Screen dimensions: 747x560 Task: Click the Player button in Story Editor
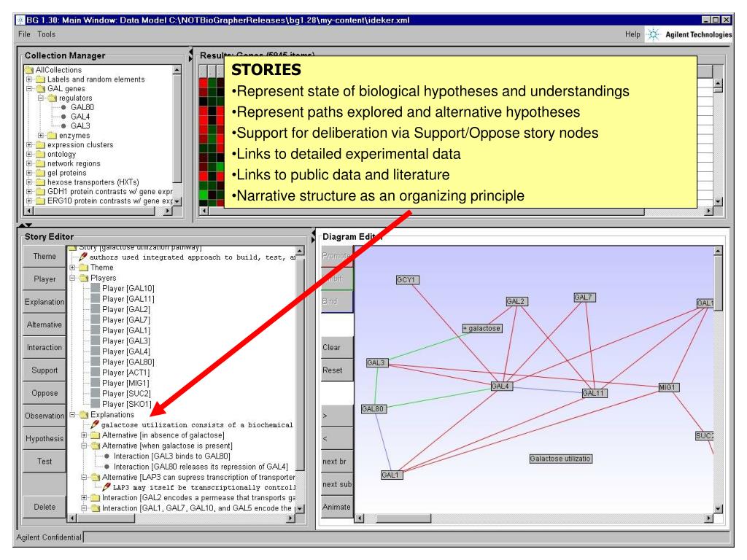(x=44, y=279)
